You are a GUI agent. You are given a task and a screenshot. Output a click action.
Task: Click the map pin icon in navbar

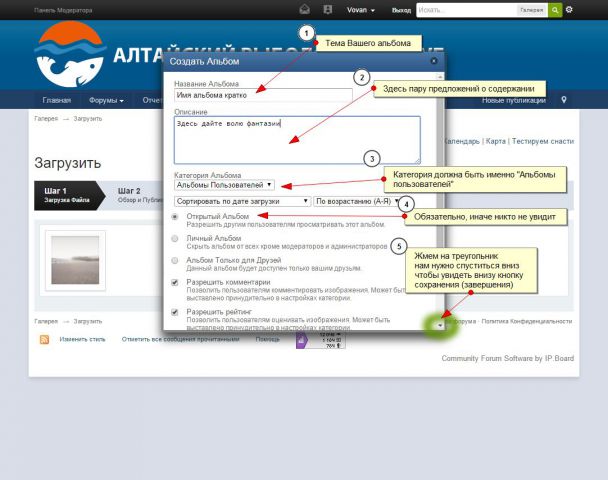click(564, 100)
